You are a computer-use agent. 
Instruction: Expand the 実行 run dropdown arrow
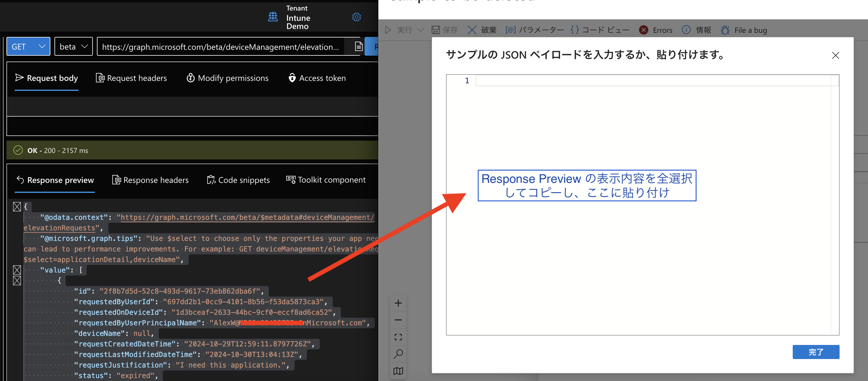tap(420, 30)
